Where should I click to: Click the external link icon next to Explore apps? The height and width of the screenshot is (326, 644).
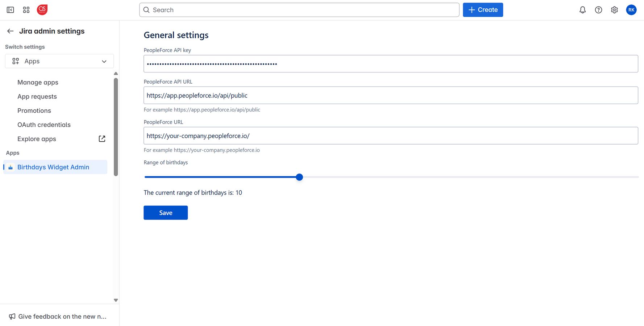pyautogui.click(x=102, y=139)
